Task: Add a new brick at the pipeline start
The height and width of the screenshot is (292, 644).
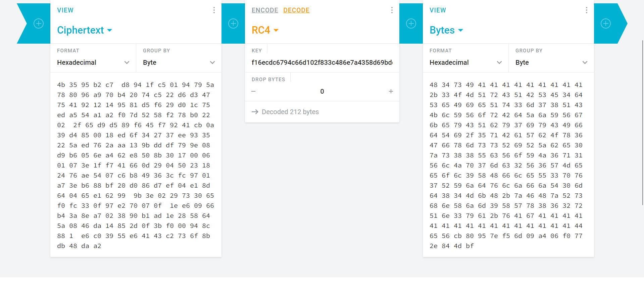Action: point(38,23)
